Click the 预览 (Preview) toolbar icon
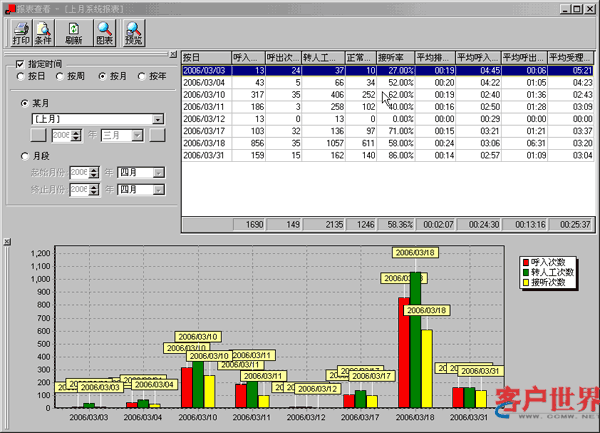Screen dimensions: 600x433 click(133, 34)
